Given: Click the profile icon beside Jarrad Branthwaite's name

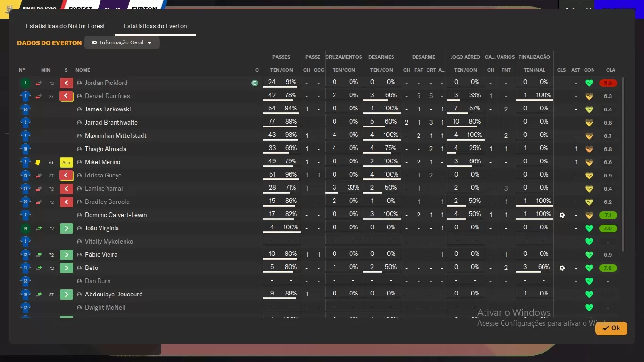Looking at the screenshot, I should 79,123.
